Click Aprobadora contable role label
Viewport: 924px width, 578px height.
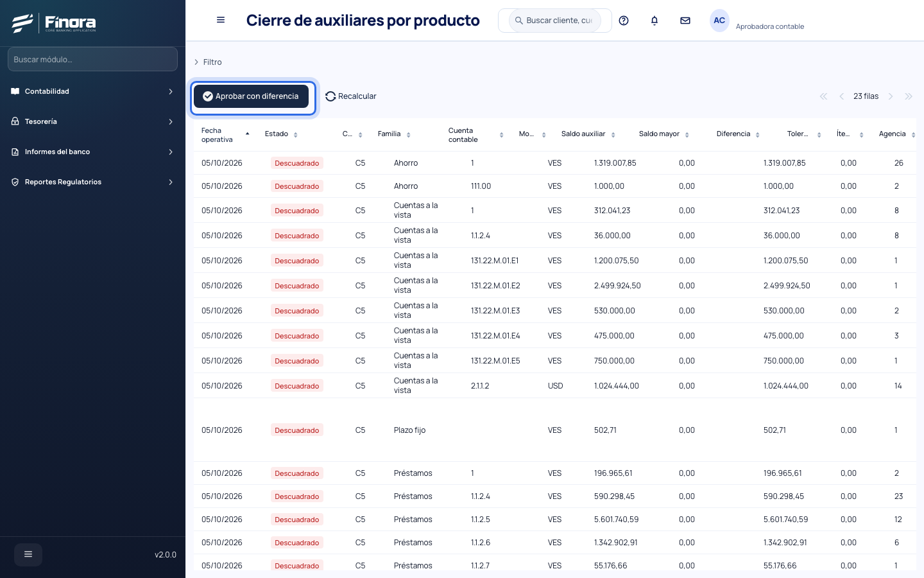[x=770, y=26]
